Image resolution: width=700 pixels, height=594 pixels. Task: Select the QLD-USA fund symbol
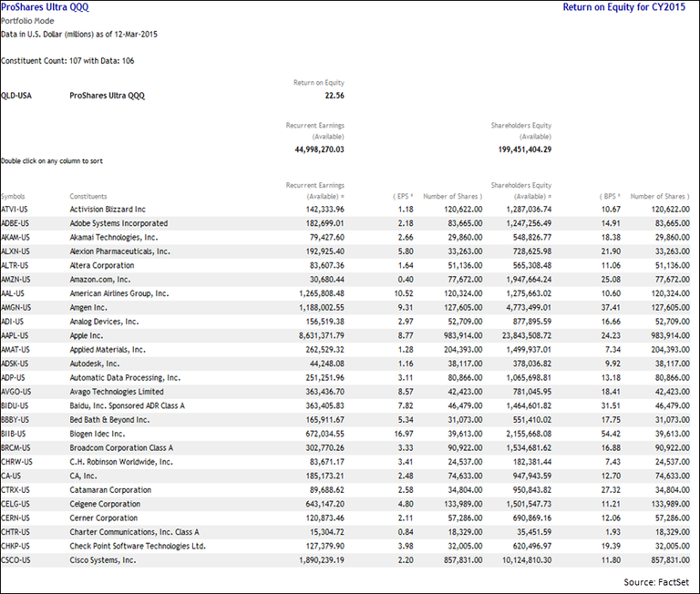[16, 96]
